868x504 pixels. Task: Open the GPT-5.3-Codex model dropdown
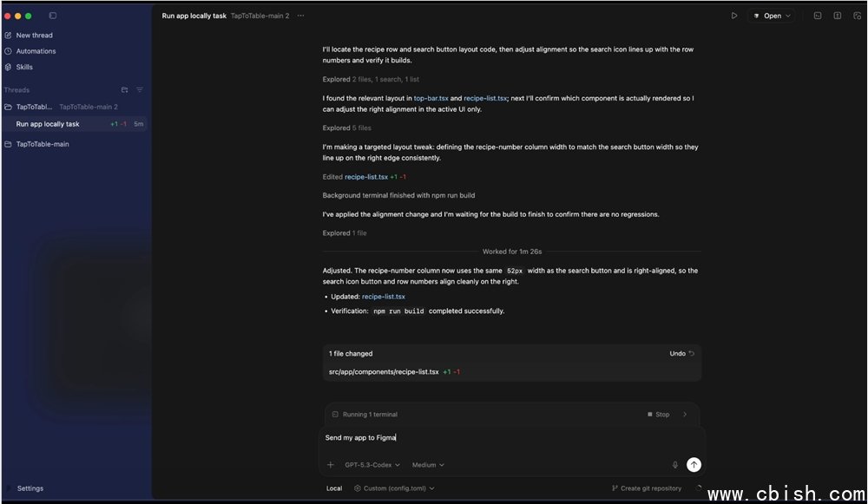(372, 465)
